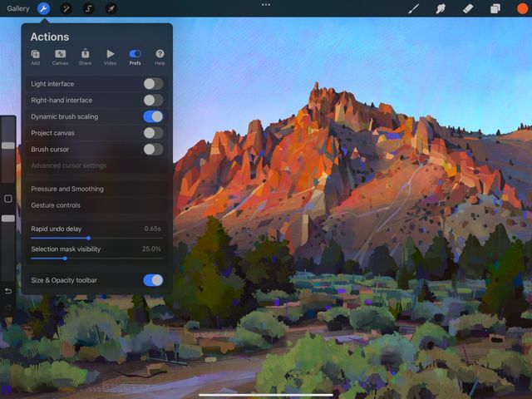Select the Prefs tab in Actions
The width and height of the screenshot is (532, 399).
click(x=135, y=57)
